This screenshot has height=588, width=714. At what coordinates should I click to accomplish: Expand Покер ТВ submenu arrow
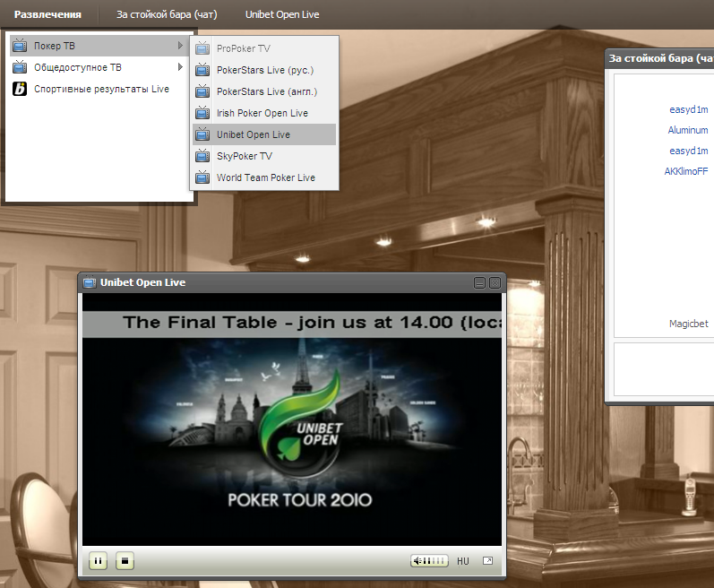(x=180, y=46)
